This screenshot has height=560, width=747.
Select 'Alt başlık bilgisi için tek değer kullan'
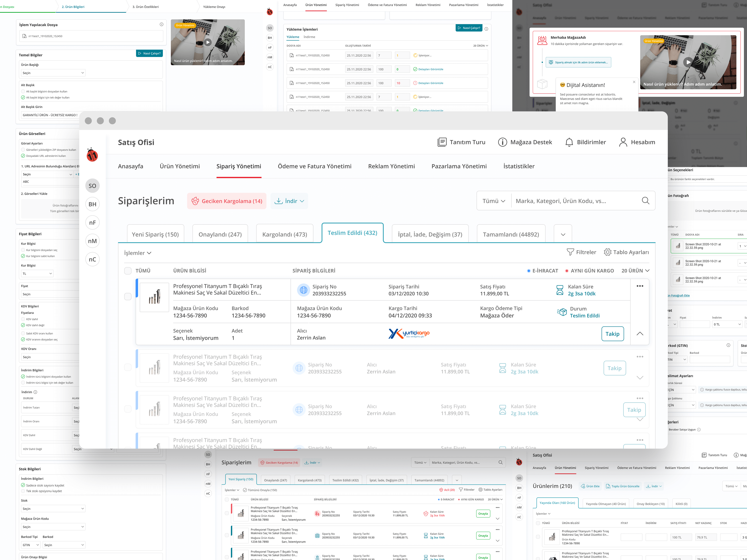(x=23, y=98)
